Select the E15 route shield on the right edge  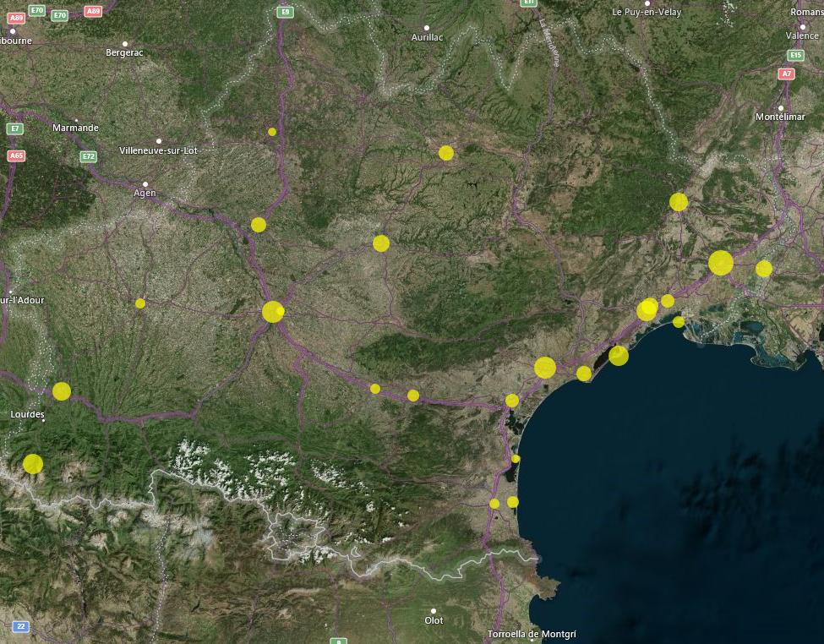coord(795,54)
